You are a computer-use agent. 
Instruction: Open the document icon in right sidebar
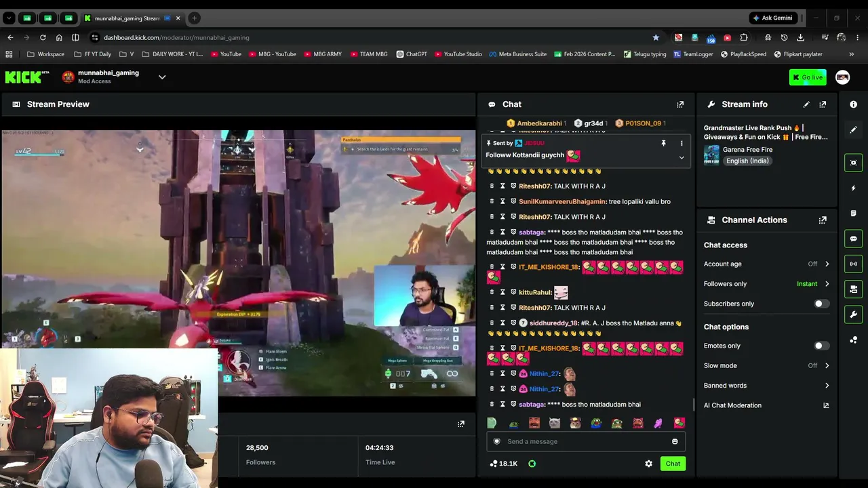pos(854,213)
